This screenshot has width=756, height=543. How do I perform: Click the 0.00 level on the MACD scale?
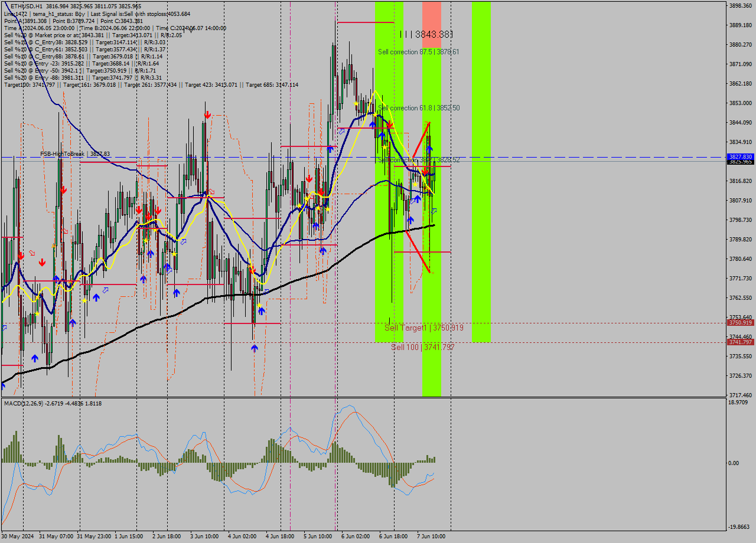[x=734, y=463]
